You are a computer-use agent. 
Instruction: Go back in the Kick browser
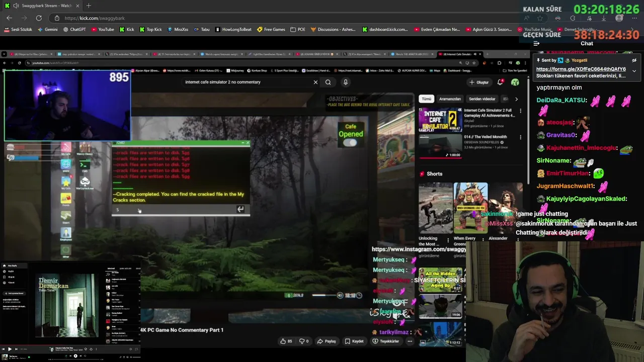[x=9, y=18]
